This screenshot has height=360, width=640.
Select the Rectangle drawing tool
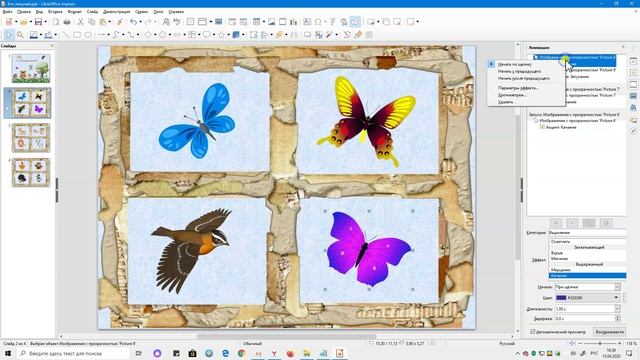77,35
